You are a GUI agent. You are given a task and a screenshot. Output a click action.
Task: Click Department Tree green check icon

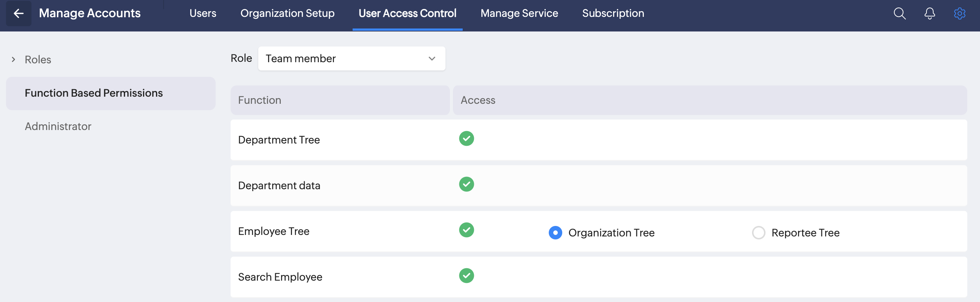[x=466, y=139]
